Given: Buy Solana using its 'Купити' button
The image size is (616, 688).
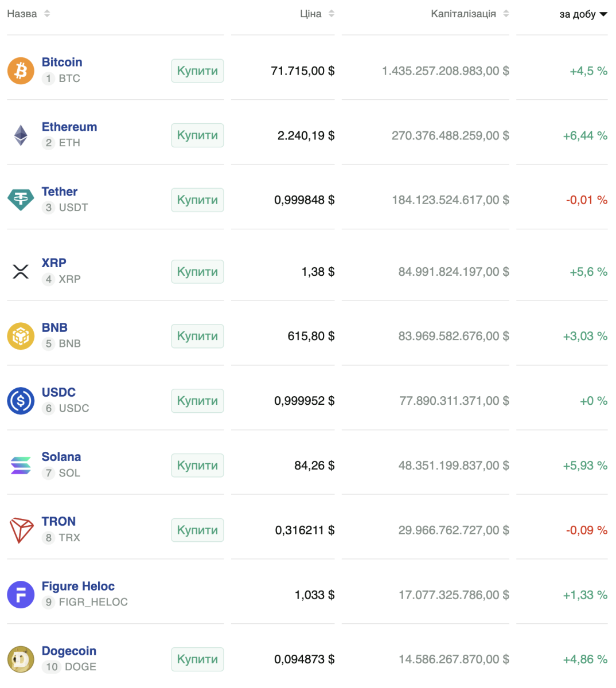Looking at the screenshot, I should [x=197, y=466].
